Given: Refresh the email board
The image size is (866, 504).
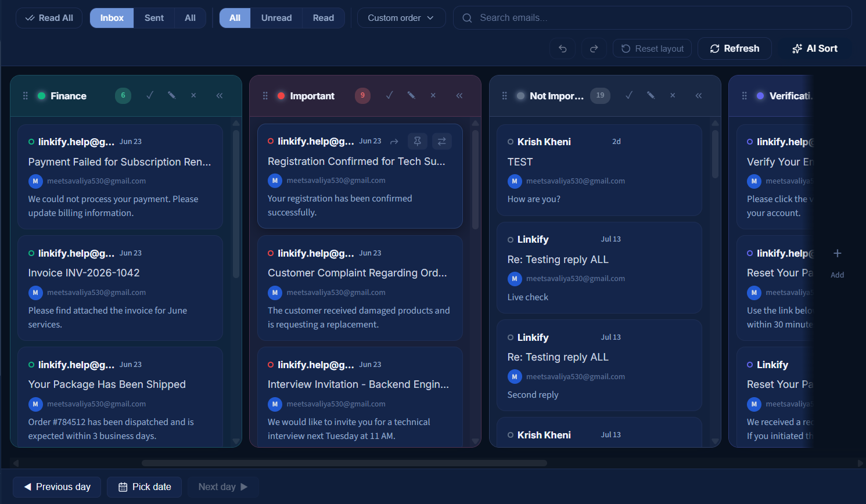Looking at the screenshot, I should (734, 49).
